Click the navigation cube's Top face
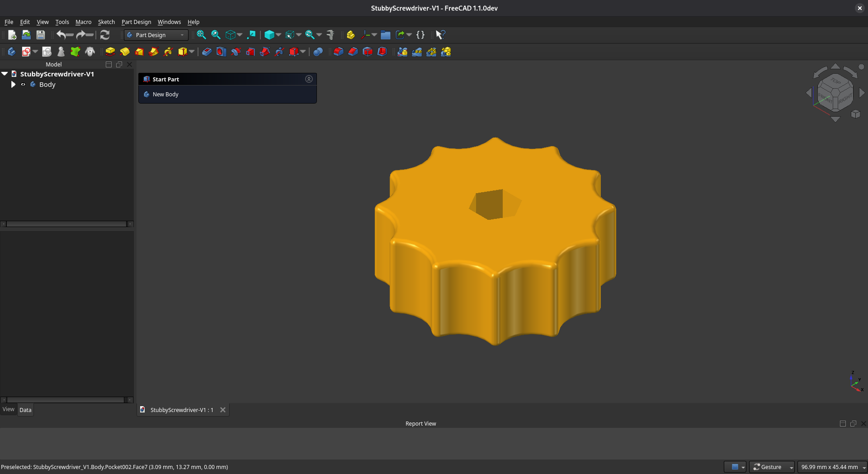 coord(835,81)
